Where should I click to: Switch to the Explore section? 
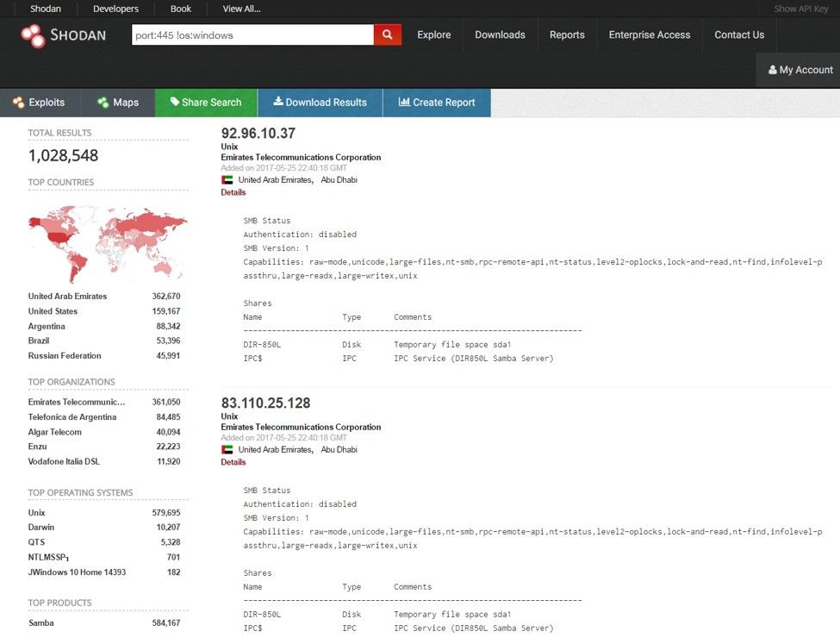[x=433, y=35]
